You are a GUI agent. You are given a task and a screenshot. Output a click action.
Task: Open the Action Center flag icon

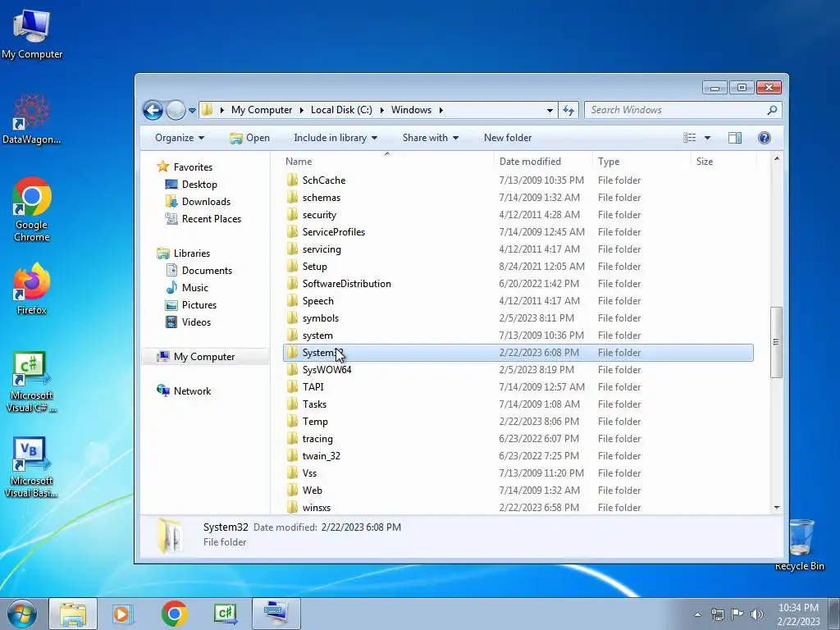tap(737, 614)
